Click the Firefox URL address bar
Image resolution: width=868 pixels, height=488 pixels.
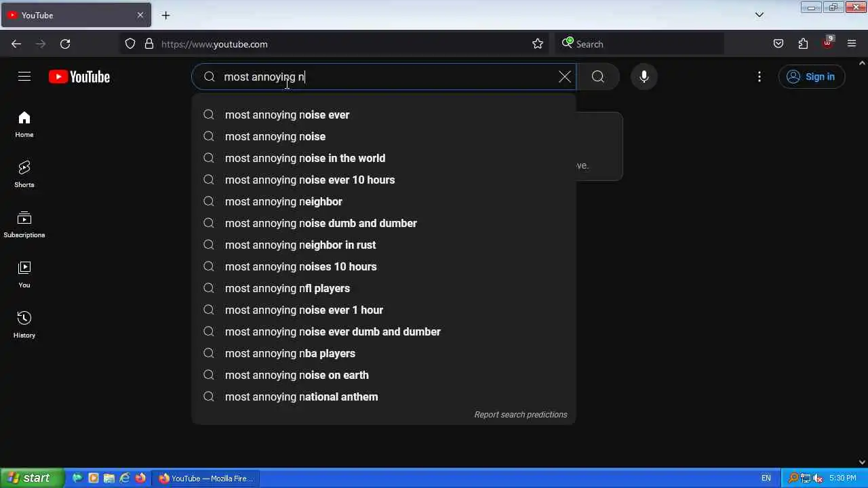[x=336, y=44]
